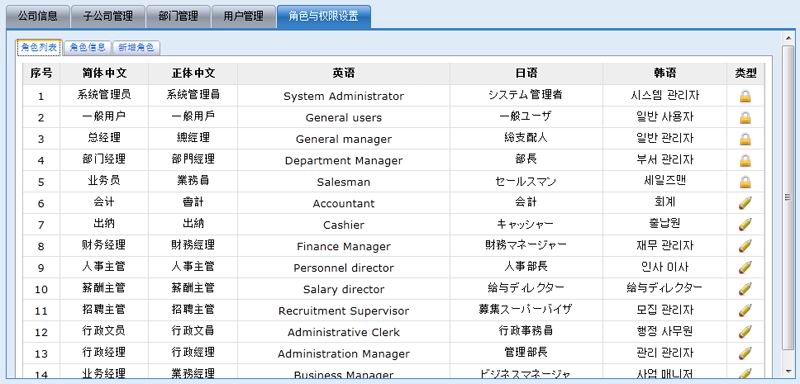The image size is (800, 384).
Task: Click pencil icon for Personnel director row
Action: 745,267
